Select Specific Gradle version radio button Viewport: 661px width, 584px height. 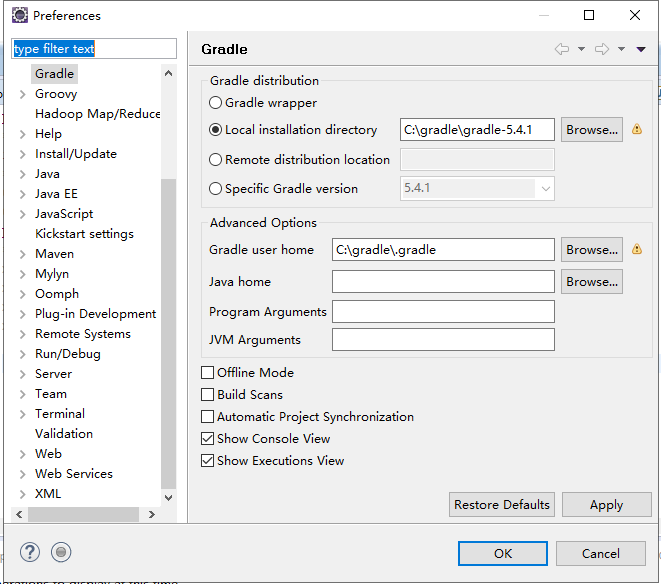[215, 188]
